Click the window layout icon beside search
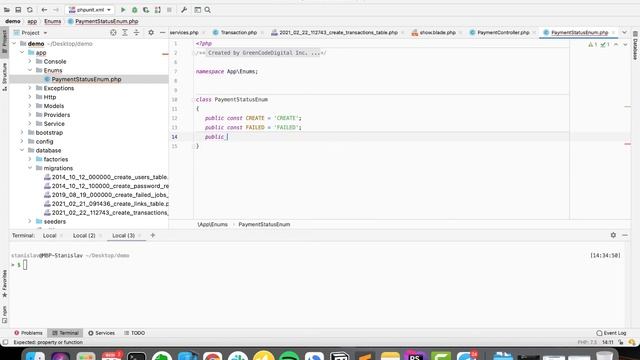 click(x=198, y=10)
